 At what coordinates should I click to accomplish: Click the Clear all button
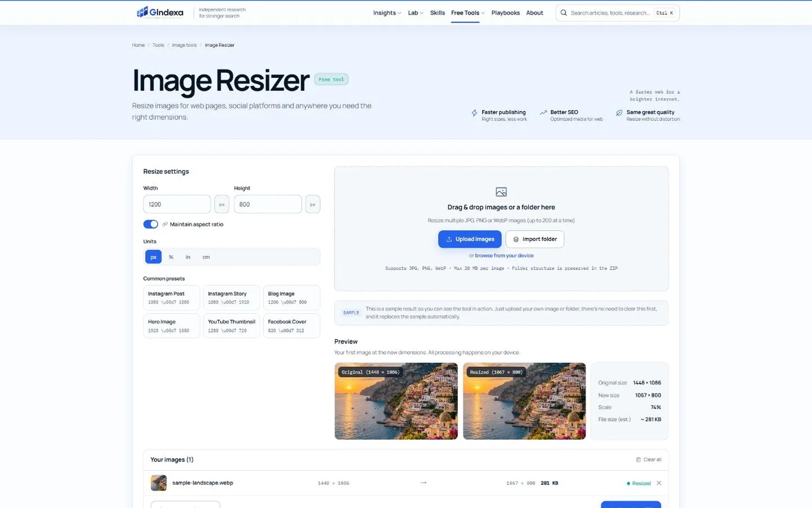(648, 459)
